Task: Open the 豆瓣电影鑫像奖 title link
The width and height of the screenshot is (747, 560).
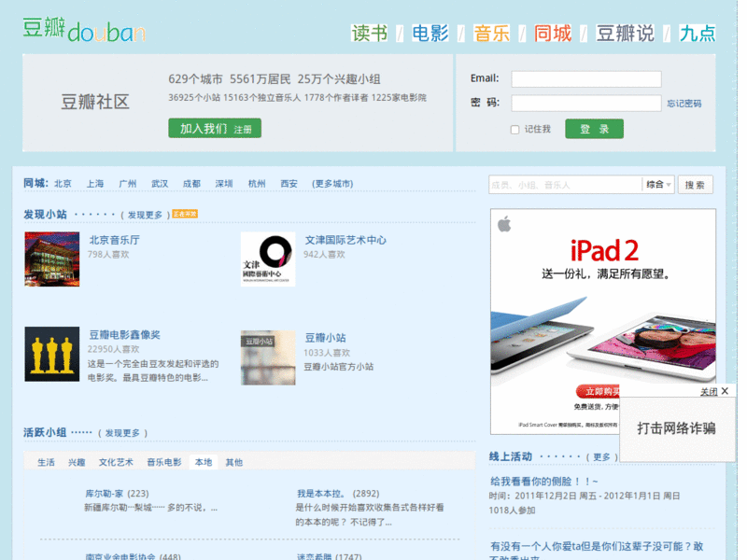Action: 124,335
